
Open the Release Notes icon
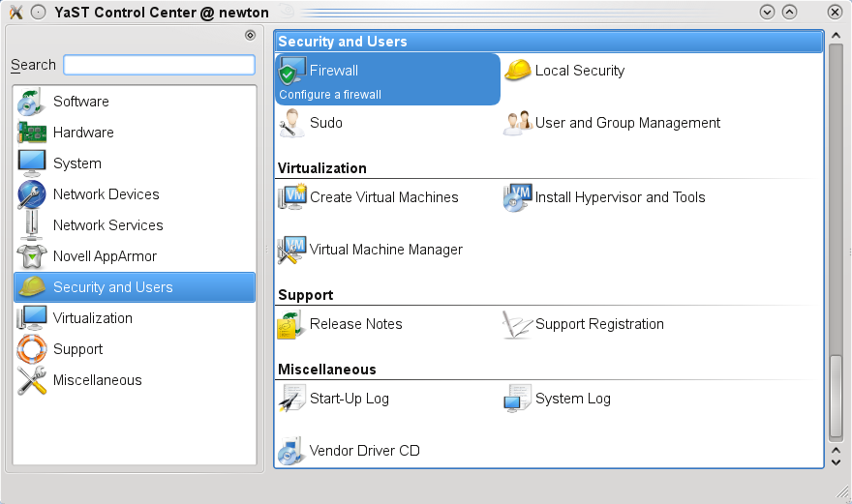point(289,325)
